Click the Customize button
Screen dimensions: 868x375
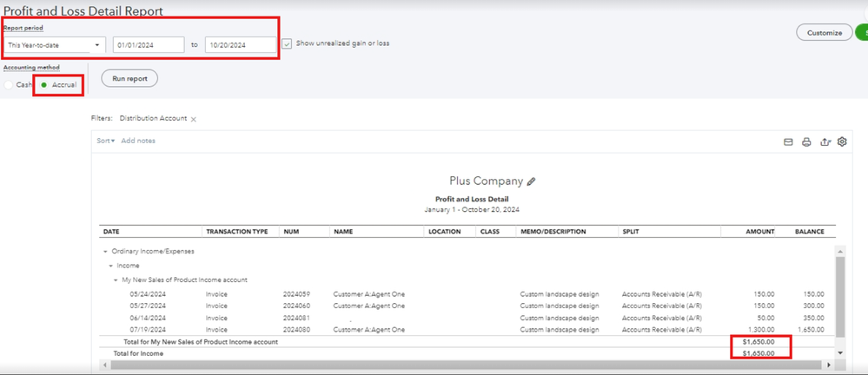tap(825, 33)
